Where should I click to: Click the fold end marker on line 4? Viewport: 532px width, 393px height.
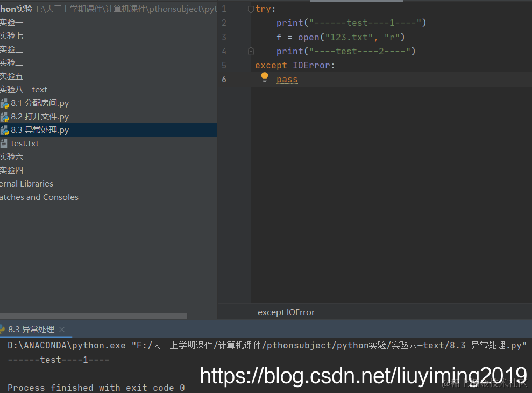click(251, 51)
